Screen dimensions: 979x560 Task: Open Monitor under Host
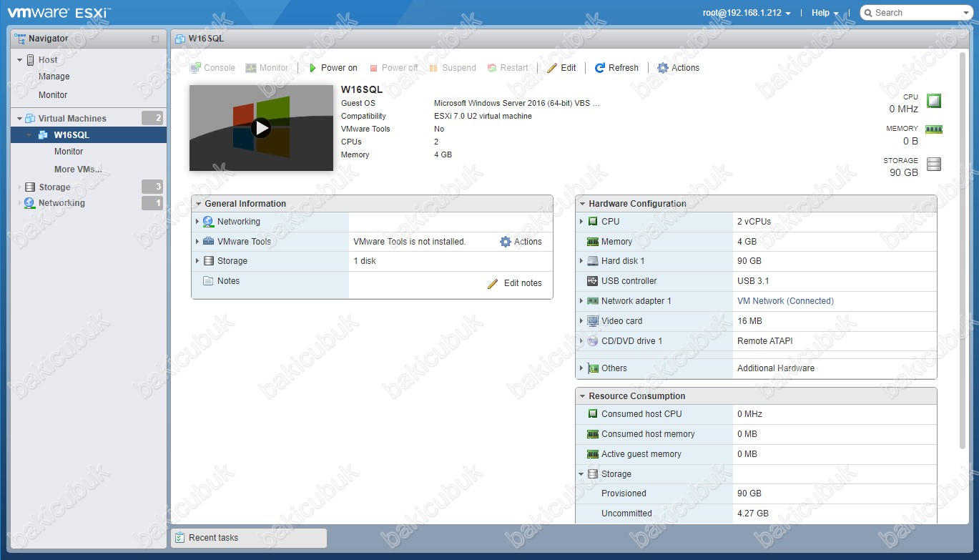tap(53, 95)
